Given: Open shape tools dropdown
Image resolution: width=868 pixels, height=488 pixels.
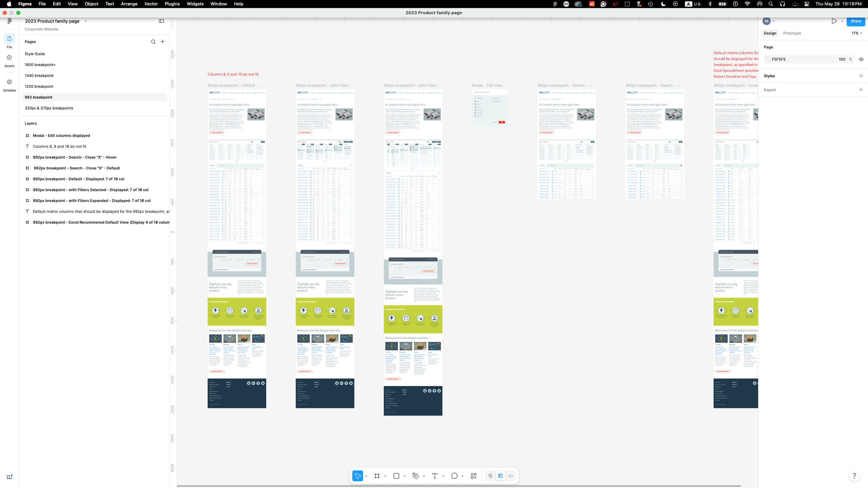Looking at the screenshot, I should pos(404,476).
